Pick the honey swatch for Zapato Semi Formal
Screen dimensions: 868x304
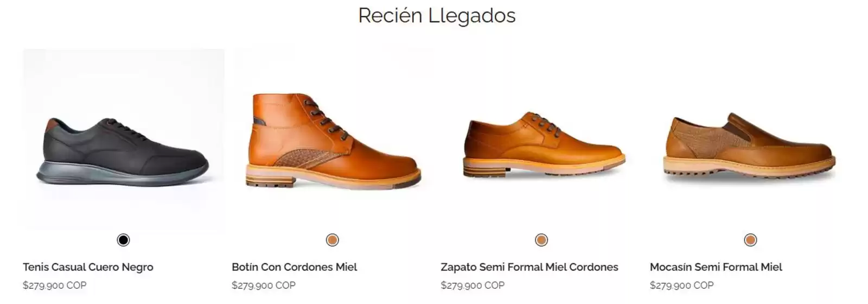click(x=541, y=240)
